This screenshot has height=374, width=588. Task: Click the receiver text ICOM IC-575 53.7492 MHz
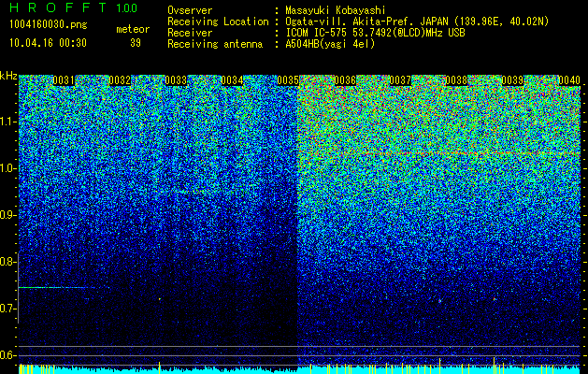pyautogui.click(x=375, y=33)
